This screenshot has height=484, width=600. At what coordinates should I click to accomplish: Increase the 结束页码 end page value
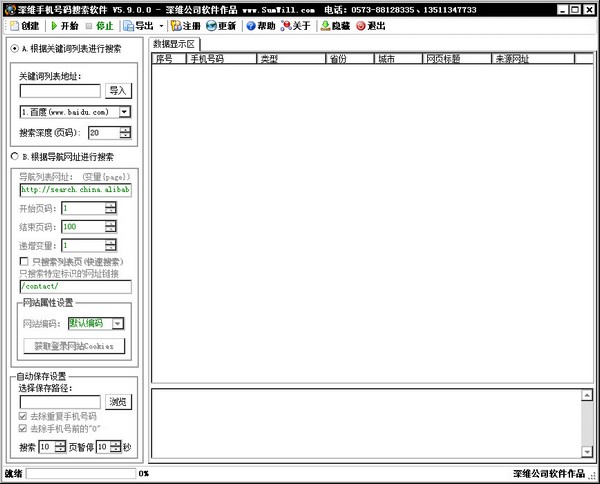click(110, 224)
